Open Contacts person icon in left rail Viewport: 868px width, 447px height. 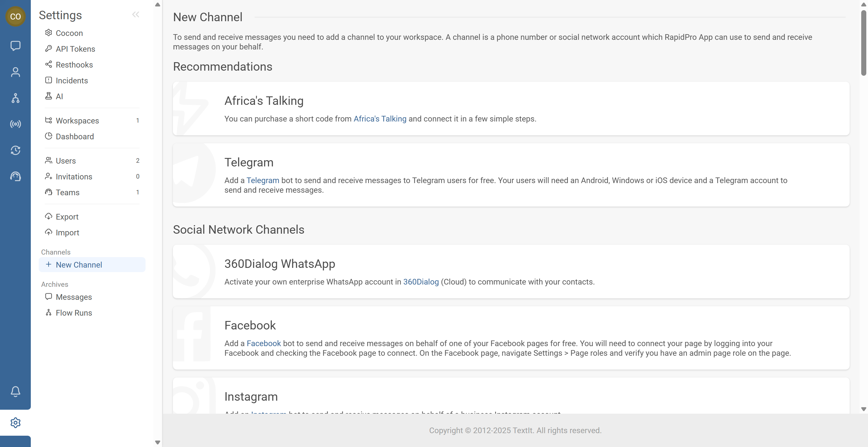[x=16, y=72]
